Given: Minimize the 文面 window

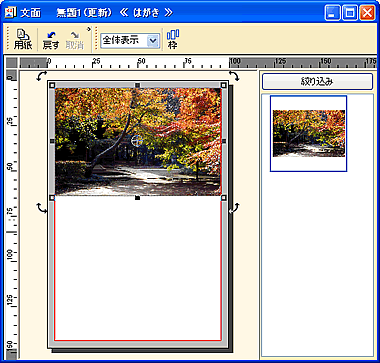Looking at the screenshot, I should pyautogui.click(x=332, y=13).
